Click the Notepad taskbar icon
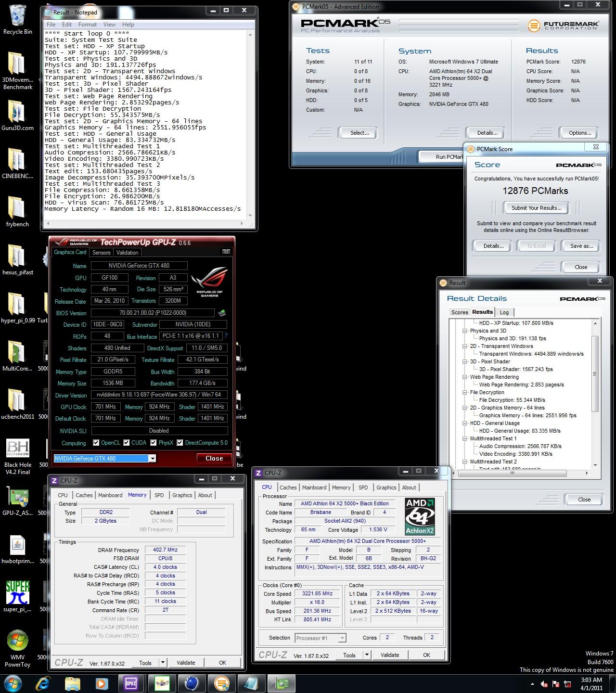Screen dimensions: 616x693 (251, 683)
